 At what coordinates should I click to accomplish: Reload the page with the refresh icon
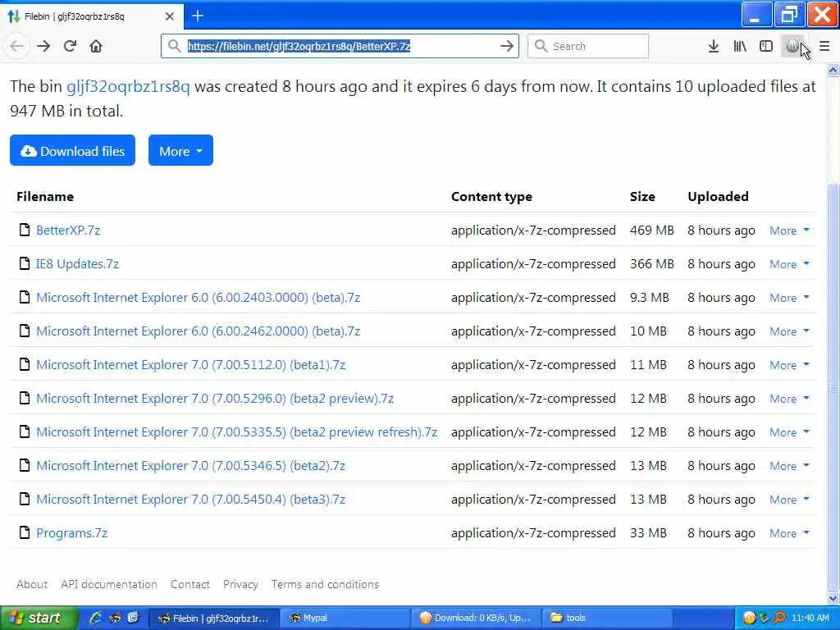[x=70, y=46]
